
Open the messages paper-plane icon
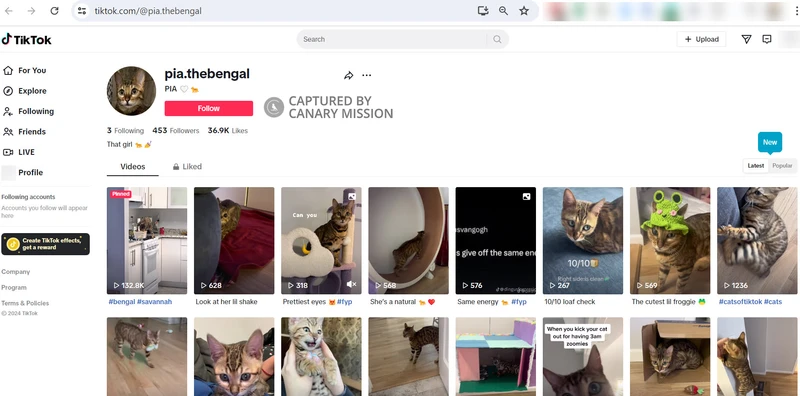click(746, 39)
